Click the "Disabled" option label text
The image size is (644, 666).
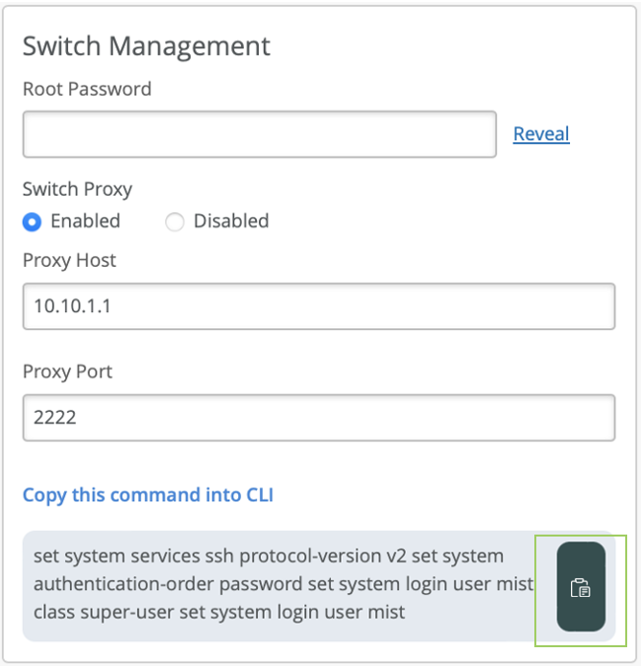231,221
